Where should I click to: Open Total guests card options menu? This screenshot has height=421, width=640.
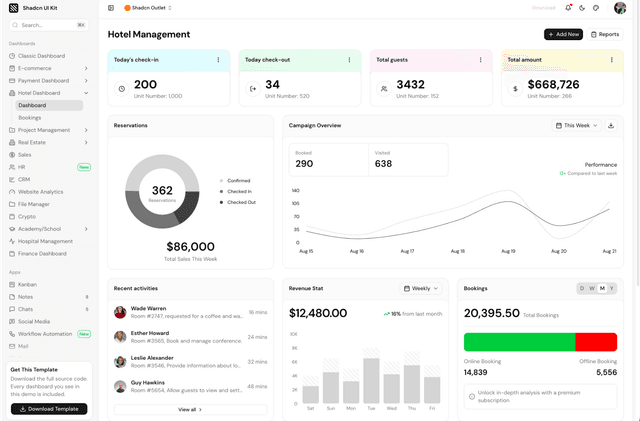[x=480, y=60]
